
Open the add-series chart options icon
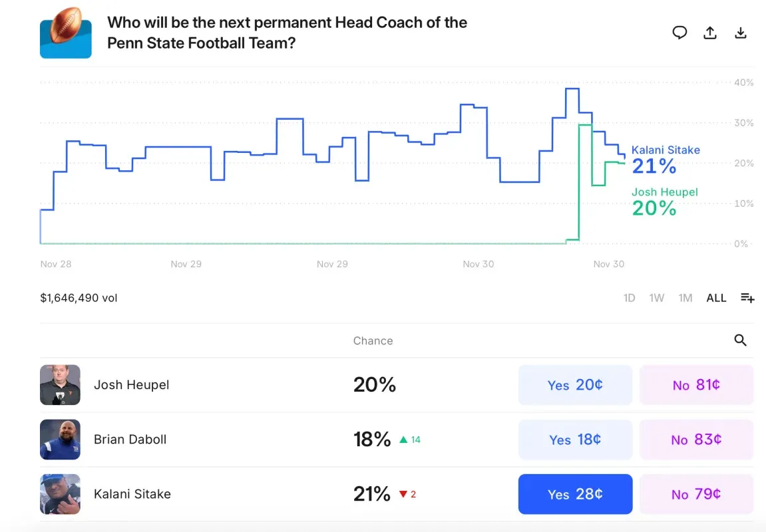coord(747,298)
